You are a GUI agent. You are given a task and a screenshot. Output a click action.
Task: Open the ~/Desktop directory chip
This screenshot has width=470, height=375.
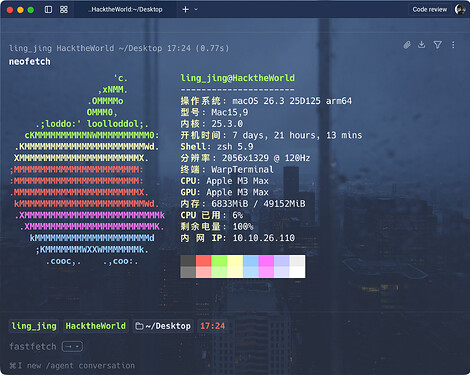163,326
